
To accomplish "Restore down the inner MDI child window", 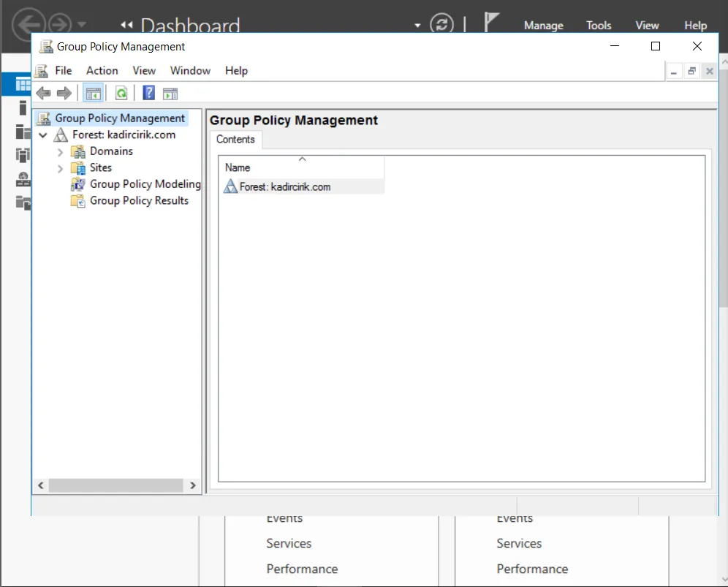I will coord(691,72).
